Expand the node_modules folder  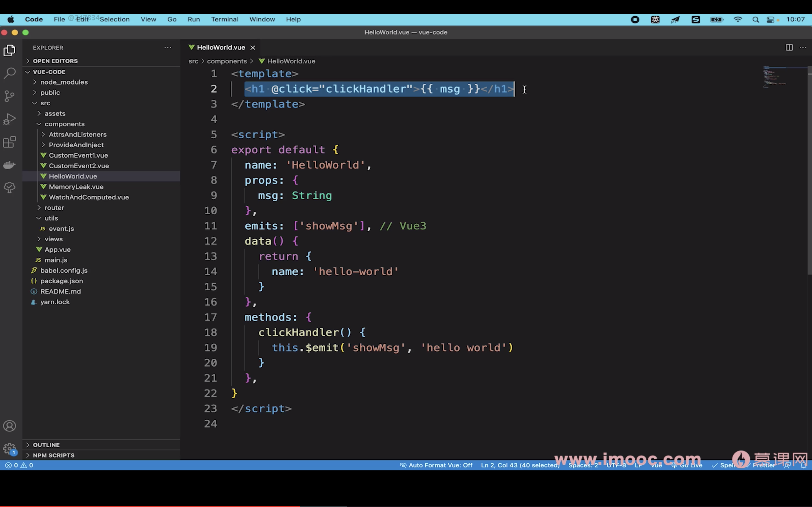(64, 82)
